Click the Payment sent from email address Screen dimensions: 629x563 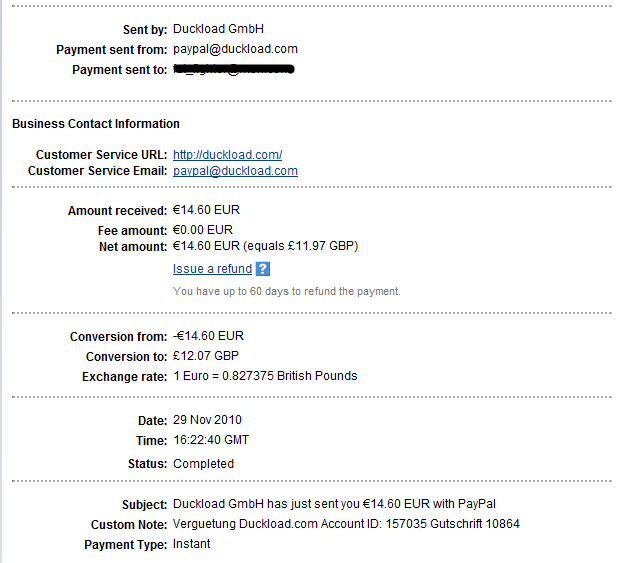235,49
